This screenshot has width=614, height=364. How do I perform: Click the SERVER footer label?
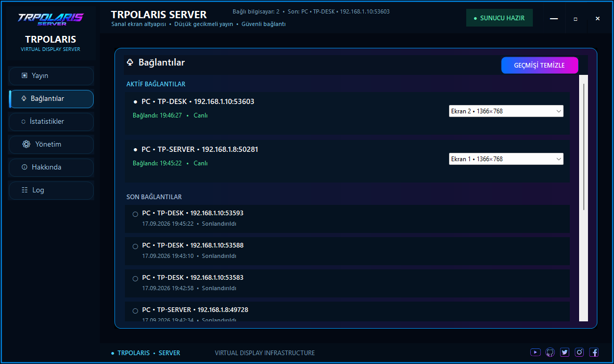[169, 353]
